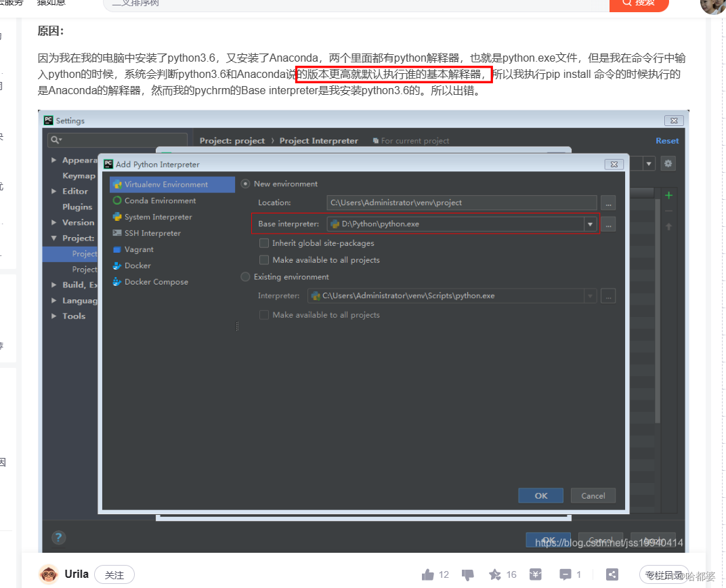
Task: Expand the Languages settings node
Action: [54, 301]
